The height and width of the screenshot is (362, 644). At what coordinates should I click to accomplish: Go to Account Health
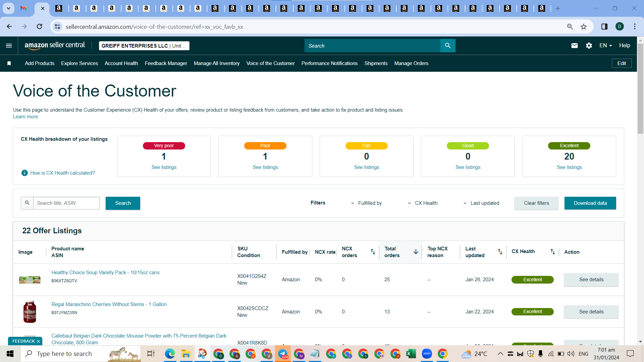click(x=121, y=63)
